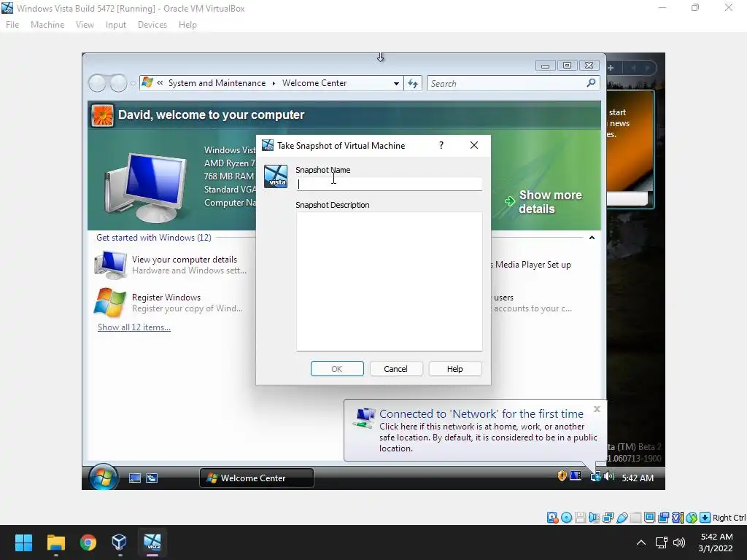The image size is (747, 560).
Task: Open the File menu
Action: coord(12,25)
